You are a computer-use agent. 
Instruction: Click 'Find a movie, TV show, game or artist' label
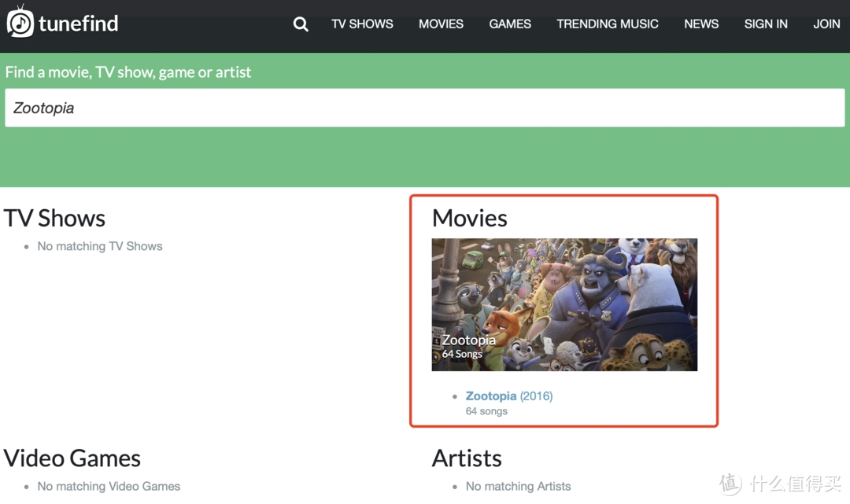[x=128, y=72]
